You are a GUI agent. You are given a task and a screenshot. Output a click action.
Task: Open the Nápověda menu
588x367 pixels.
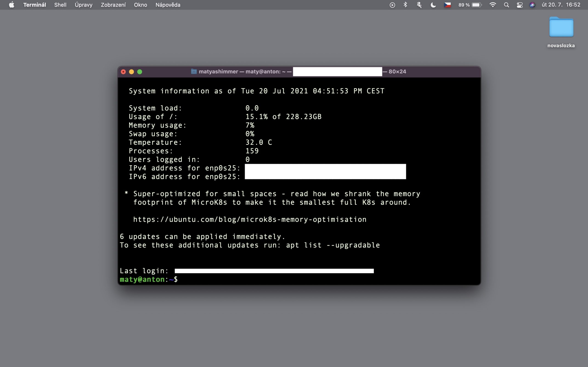pos(168,5)
